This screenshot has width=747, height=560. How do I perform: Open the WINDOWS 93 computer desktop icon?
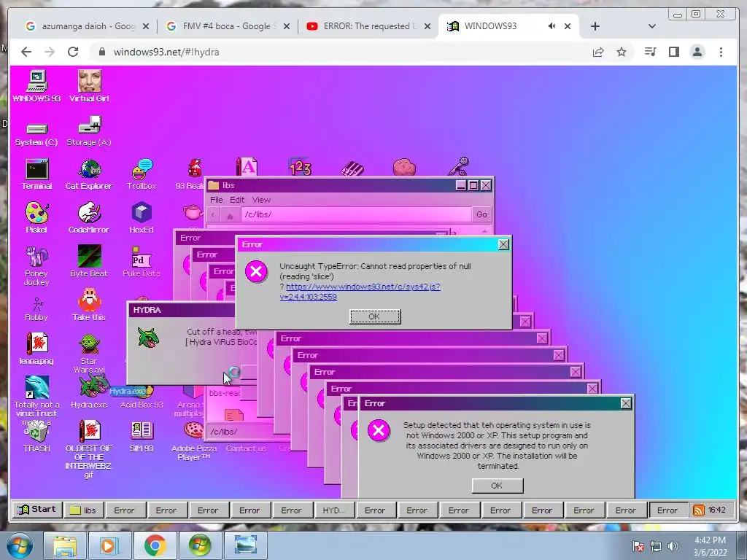[36, 86]
